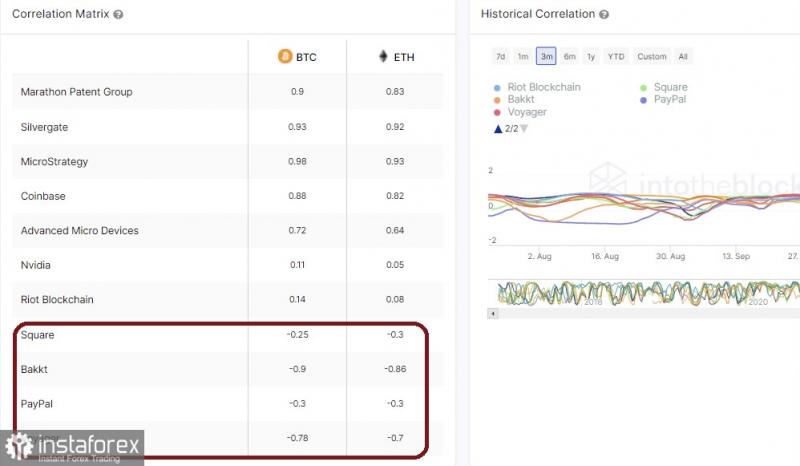Click Coinbase BTC value 0.88
The height and width of the screenshot is (466, 800).
click(297, 196)
